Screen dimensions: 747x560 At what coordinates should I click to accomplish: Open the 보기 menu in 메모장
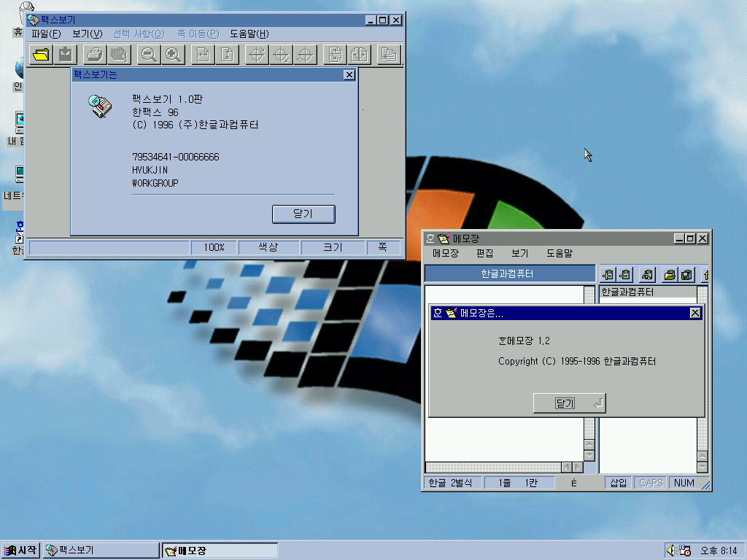click(x=519, y=253)
